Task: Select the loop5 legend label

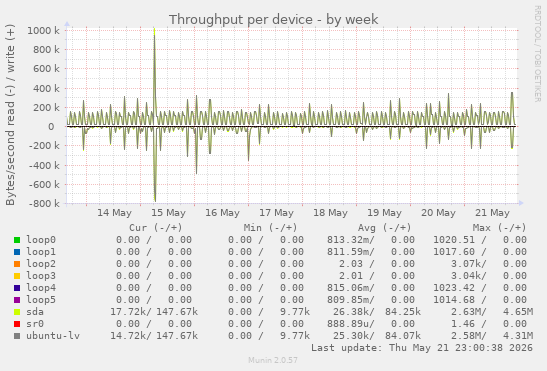Action: (x=41, y=299)
